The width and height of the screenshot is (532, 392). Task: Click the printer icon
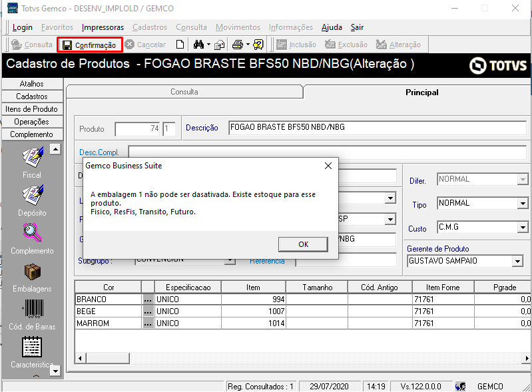238,45
